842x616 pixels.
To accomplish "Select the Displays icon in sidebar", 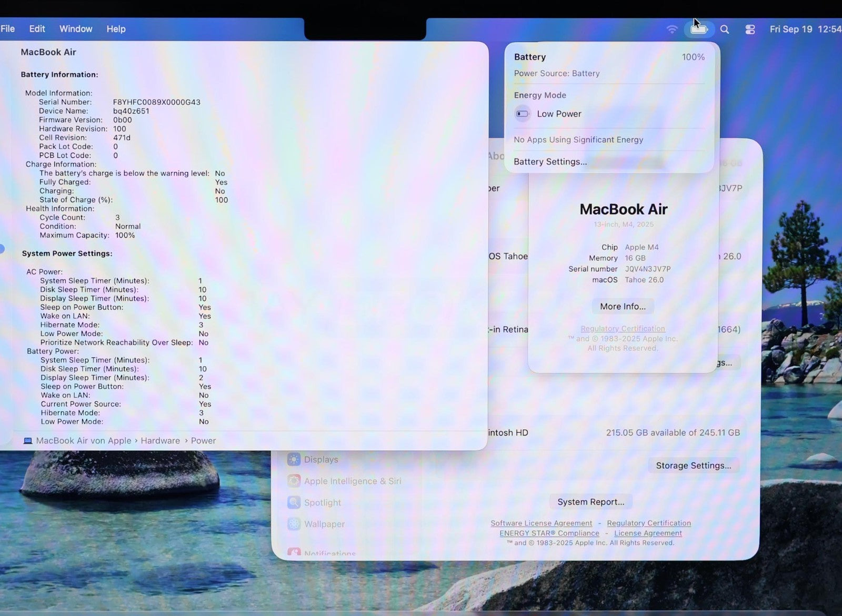I will click(294, 459).
